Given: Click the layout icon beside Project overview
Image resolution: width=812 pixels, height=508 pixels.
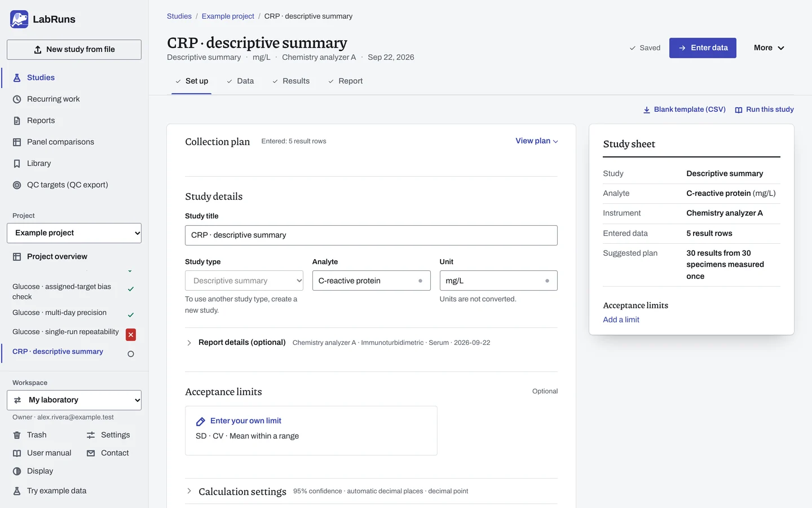Looking at the screenshot, I should (x=17, y=257).
